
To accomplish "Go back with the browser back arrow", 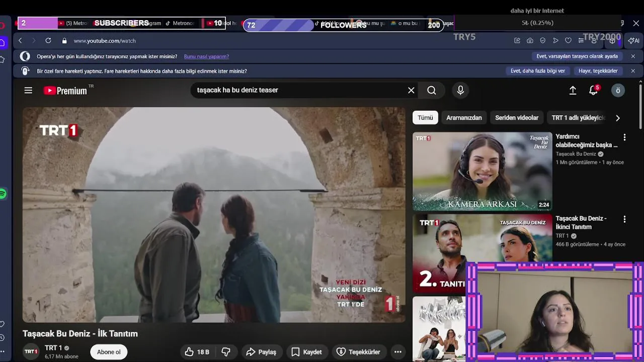I will pyautogui.click(x=20, y=41).
